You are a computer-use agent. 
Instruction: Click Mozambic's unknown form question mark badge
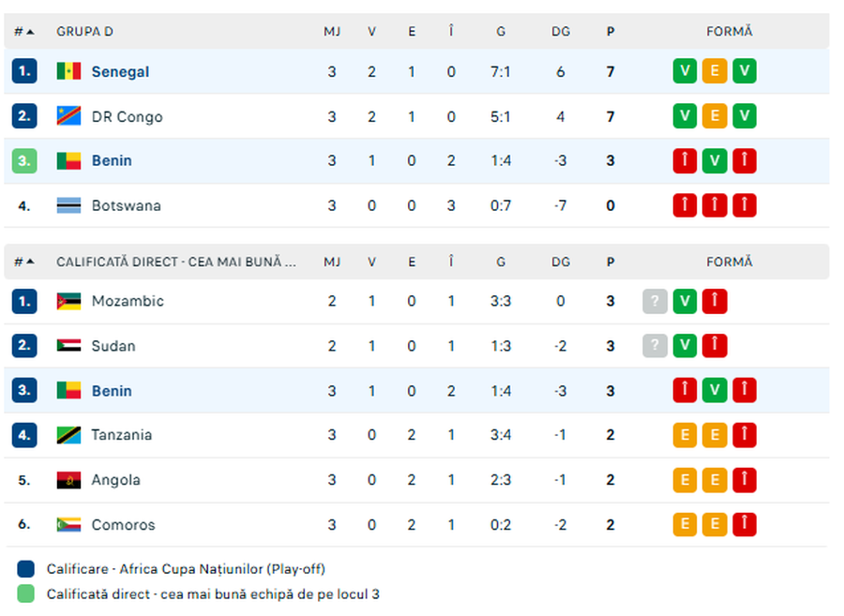click(655, 301)
